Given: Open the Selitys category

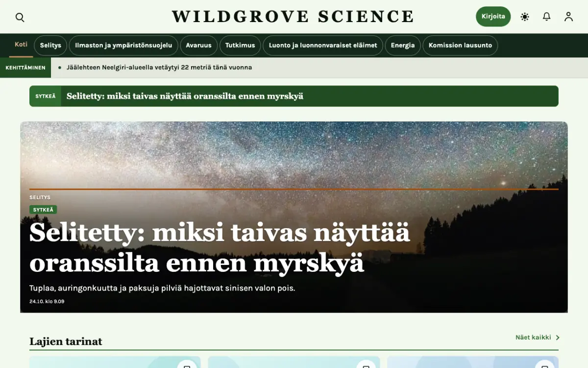Looking at the screenshot, I should coord(50,45).
